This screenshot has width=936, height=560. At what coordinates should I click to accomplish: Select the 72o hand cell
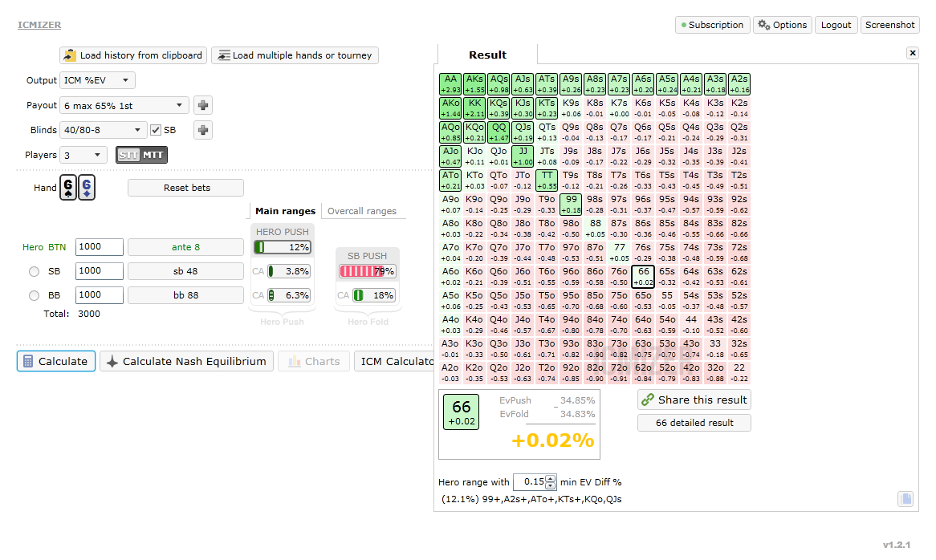619,373
